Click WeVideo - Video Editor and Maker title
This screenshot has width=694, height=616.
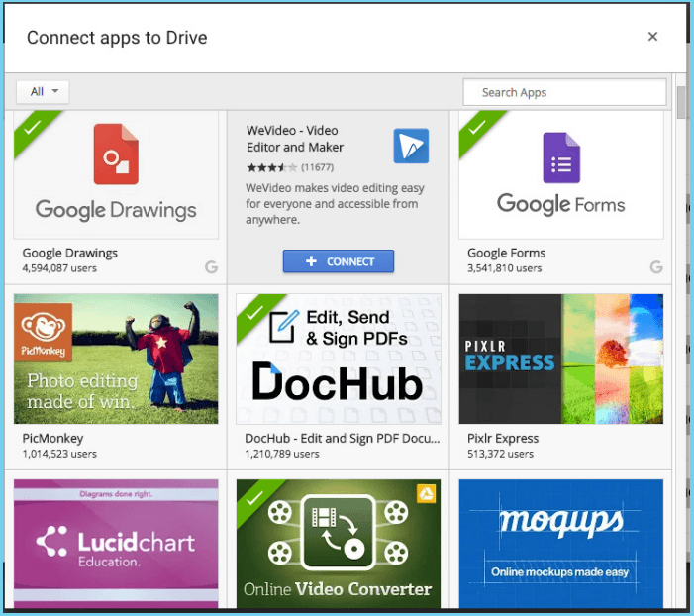pyautogui.click(x=295, y=139)
